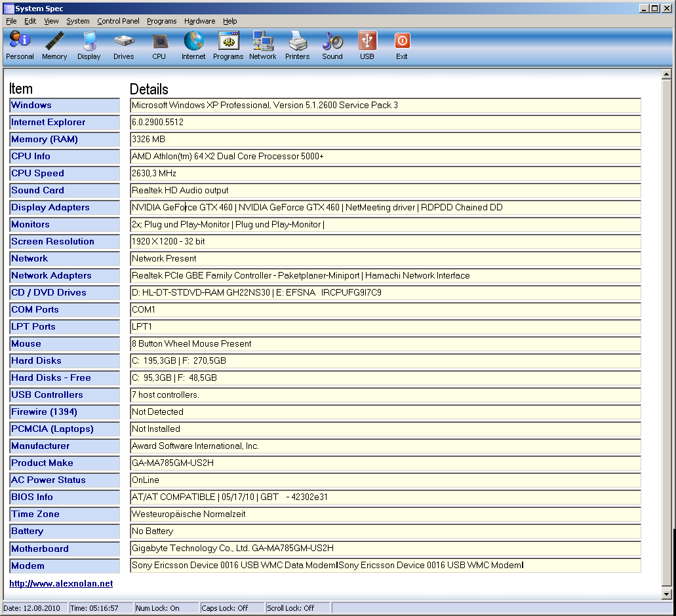Click the Sony Ericsson modem details field

pyautogui.click(x=386, y=566)
